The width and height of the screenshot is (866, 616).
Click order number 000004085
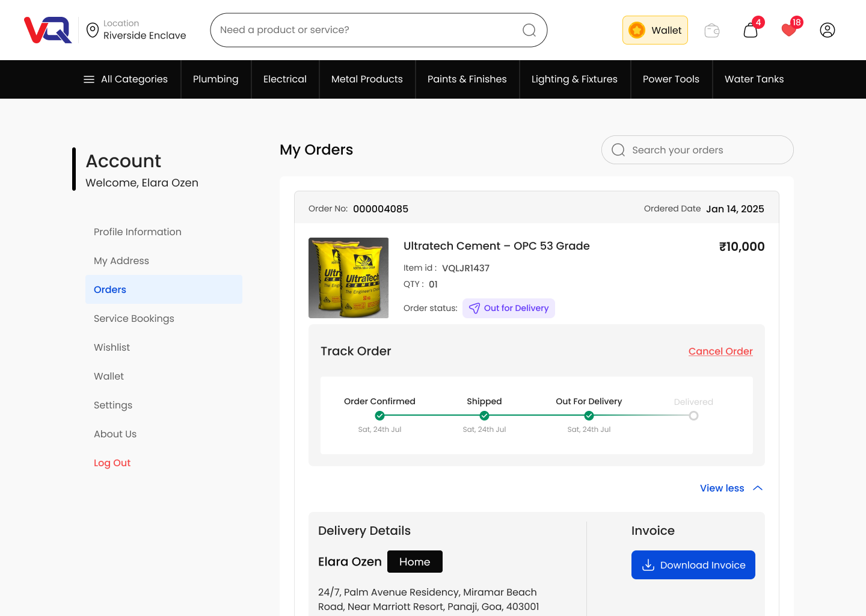pos(381,209)
